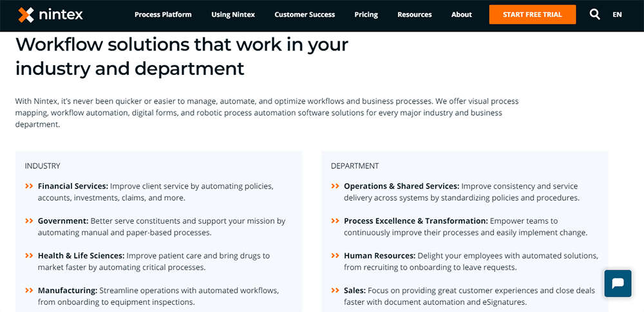This screenshot has height=312, width=644.
Task: Open the Process Platform menu
Action: (163, 14)
